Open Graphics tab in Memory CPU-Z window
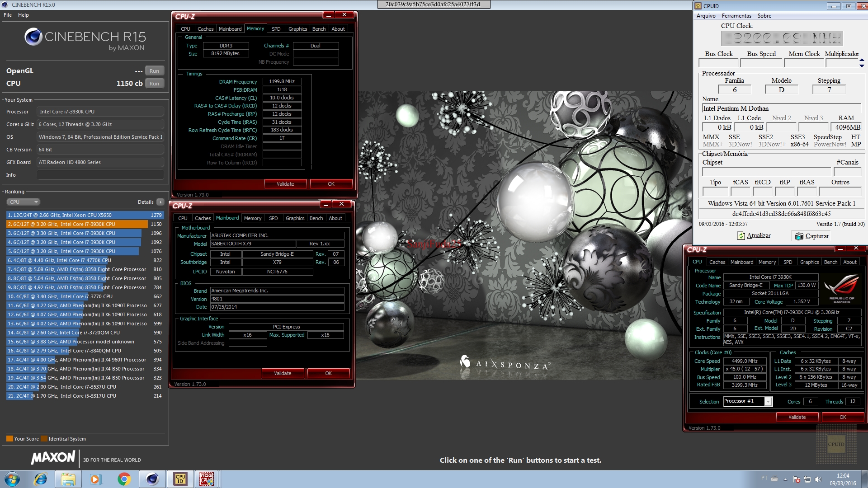The height and width of the screenshot is (488, 868). (297, 29)
